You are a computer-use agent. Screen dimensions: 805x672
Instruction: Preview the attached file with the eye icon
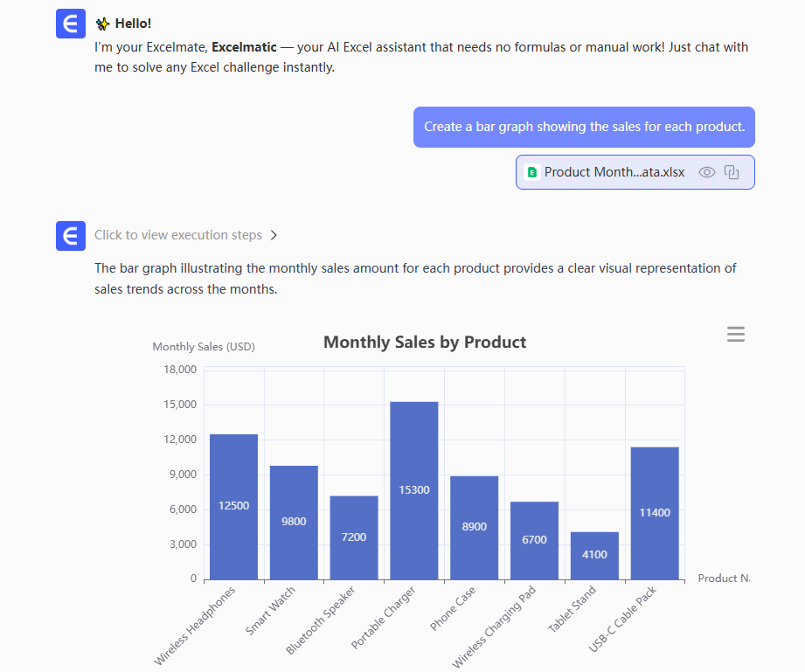pyautogui.click(x=707, y=172)
